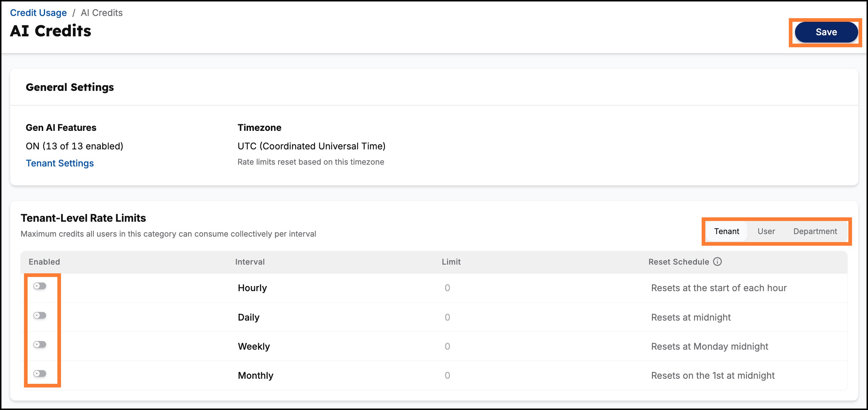The image size is (868, 410).
Task: Select the Tenant tab
Action: 726,232
